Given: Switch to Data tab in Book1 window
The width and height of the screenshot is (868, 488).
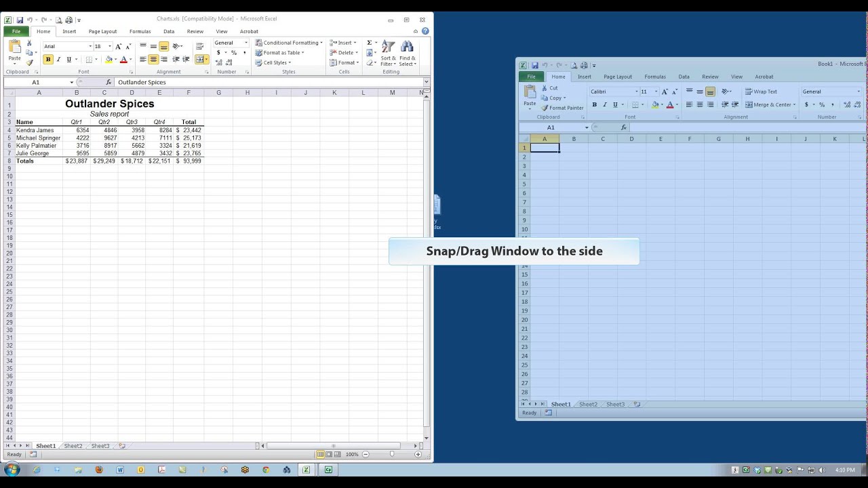Looking at the screenshot, I should (684, 77).
